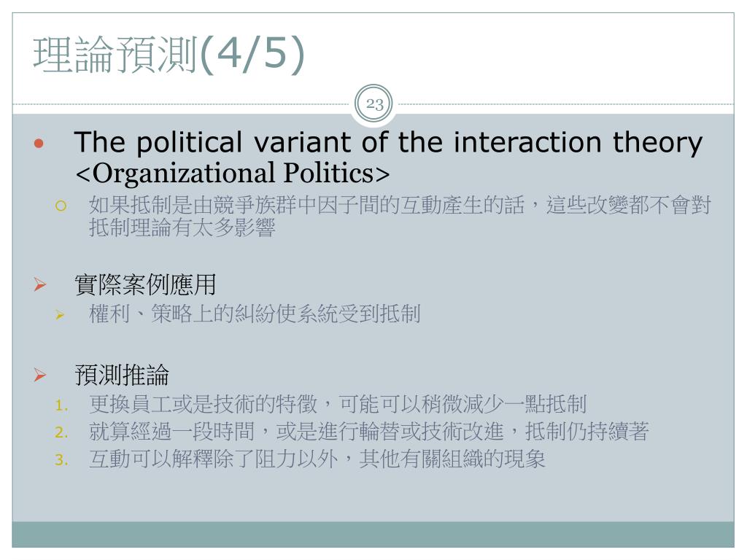This screenshot has width=747, height=560.
Task: Click the slide number 23 circle badge
Action: 374,104
